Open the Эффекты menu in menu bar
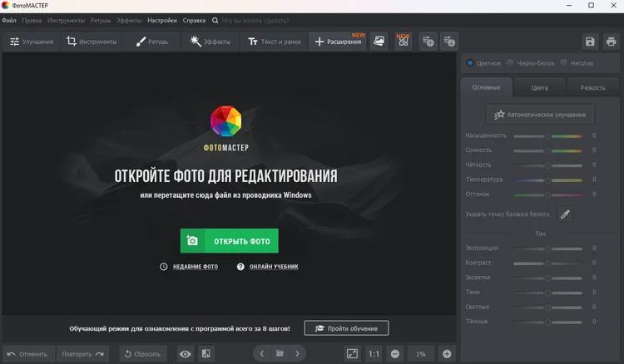 (129, 20)
